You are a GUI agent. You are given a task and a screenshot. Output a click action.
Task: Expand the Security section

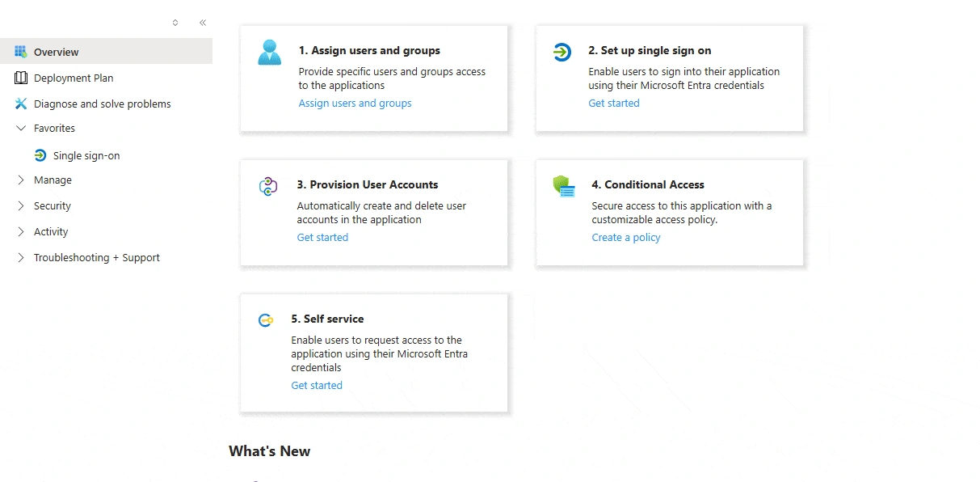(19, 205)
